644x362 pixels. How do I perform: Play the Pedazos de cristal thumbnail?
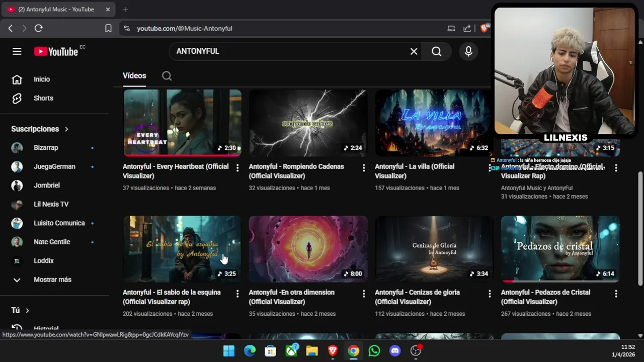tap(560, 249)
